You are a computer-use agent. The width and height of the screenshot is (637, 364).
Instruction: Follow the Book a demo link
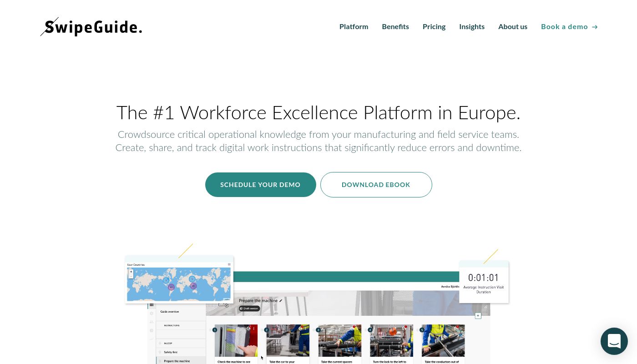pos(569,26)
